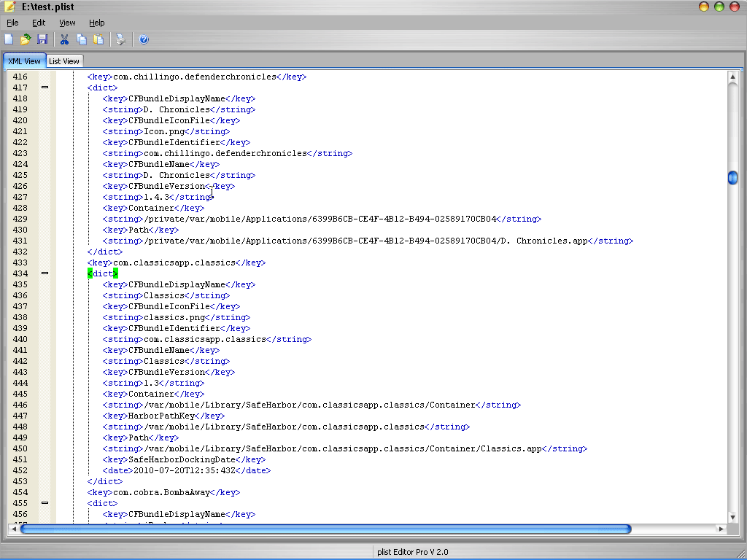Create a new plist document
This screenshot has width=747, height=560.
point(9,39)
